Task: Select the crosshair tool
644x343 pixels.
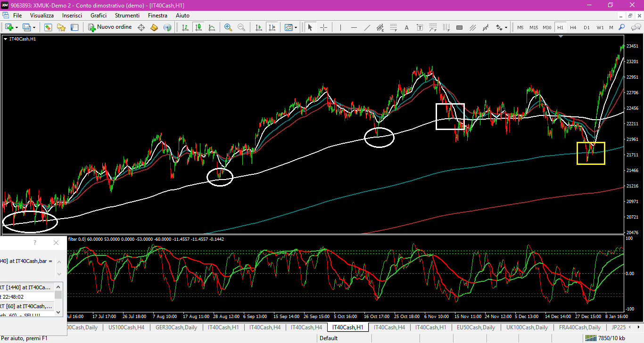Action: (x=323, y=27)
